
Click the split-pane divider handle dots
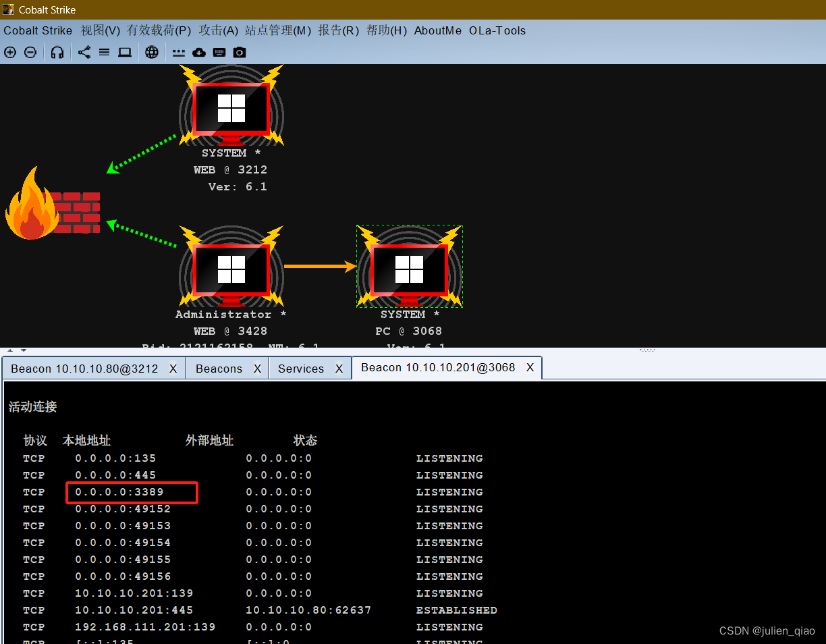click(x=647, y=350)
